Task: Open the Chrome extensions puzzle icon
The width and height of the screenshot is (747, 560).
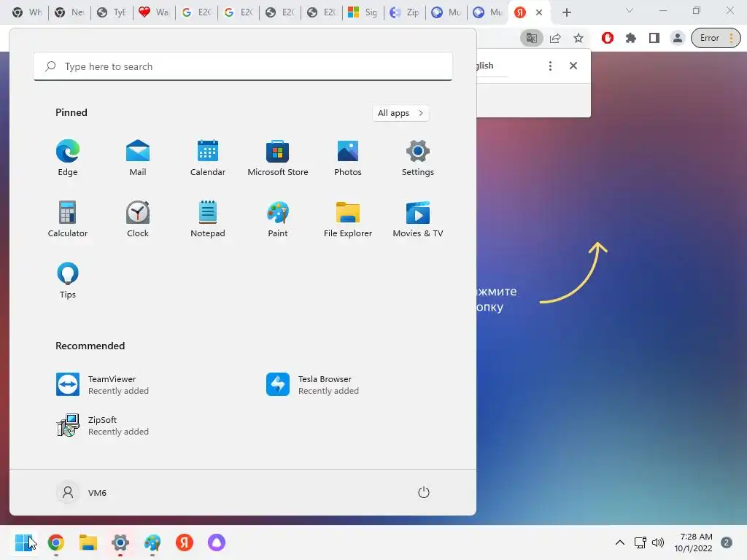Action: [x=631, y=38]
